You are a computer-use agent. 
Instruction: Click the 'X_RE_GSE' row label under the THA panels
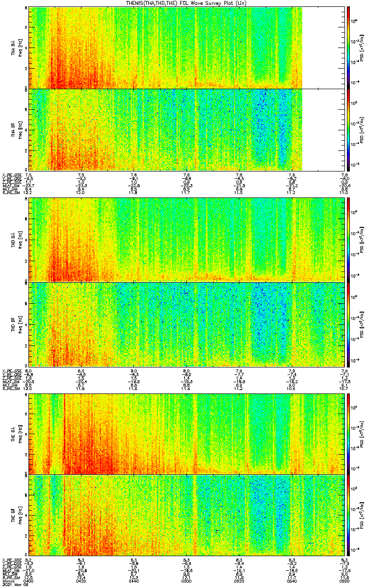point(11,174)
